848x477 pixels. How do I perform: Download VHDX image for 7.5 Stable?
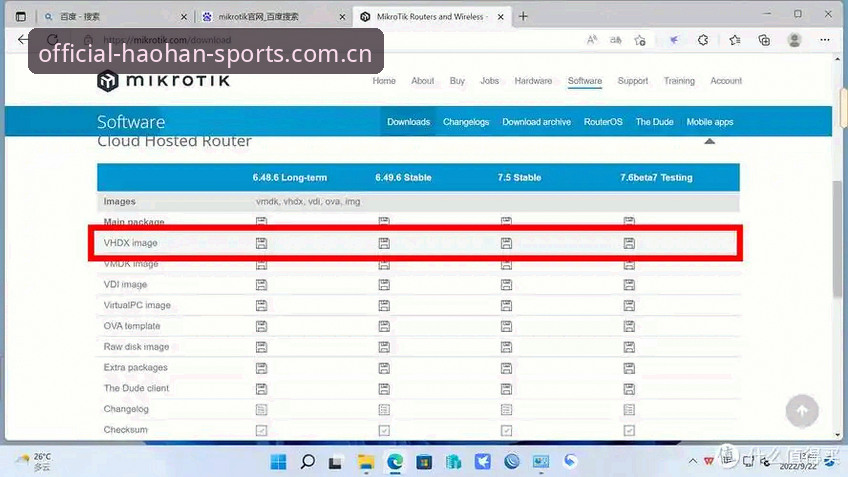pyautogui.click(x=506, y=243)
